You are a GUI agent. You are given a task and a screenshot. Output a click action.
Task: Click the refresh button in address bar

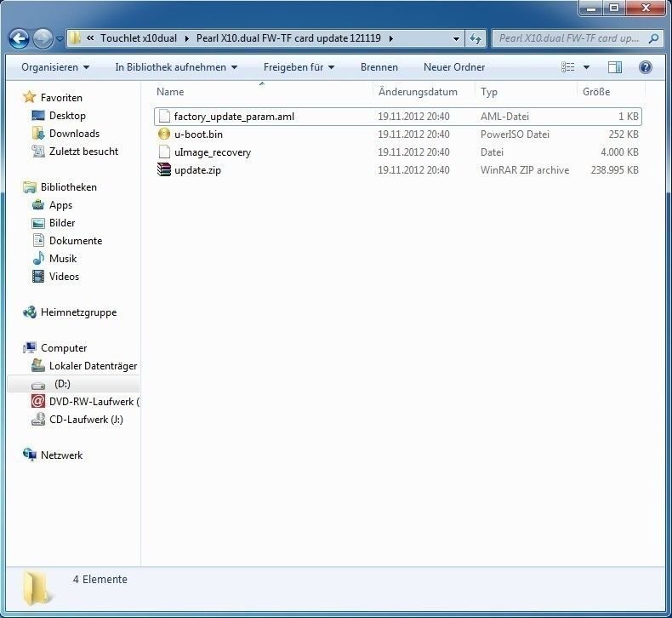click(476, 38)
